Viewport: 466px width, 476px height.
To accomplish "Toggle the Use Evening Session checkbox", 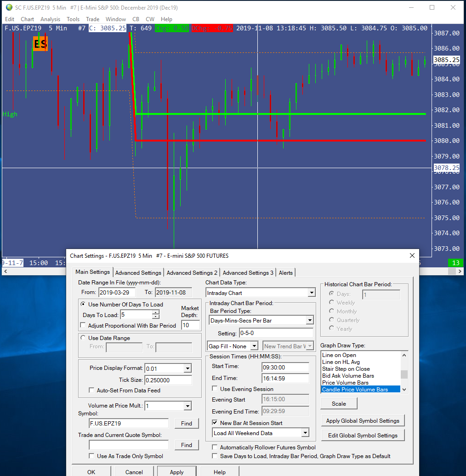I will (x=215, y=389).
